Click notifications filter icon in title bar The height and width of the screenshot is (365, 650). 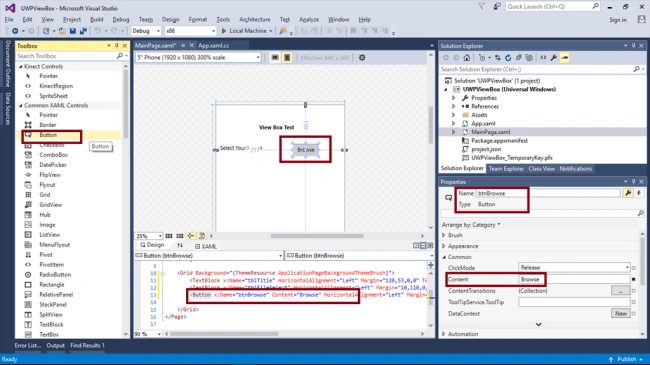(482, 6)
